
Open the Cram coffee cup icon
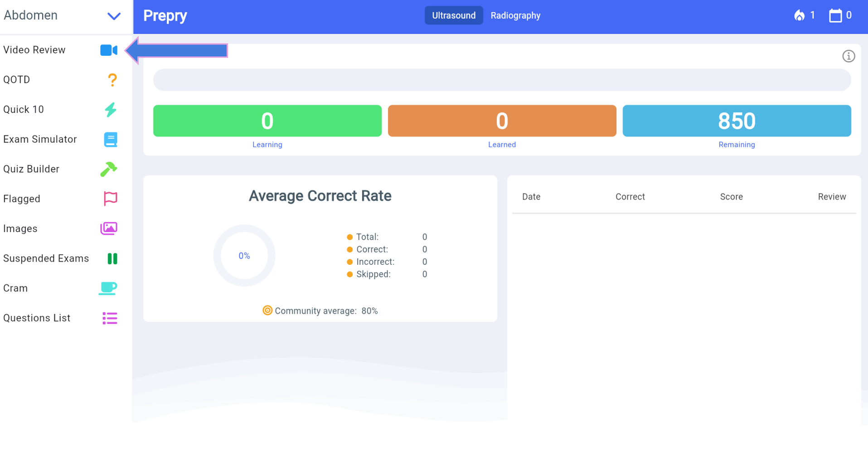click(x=108, y=288)
